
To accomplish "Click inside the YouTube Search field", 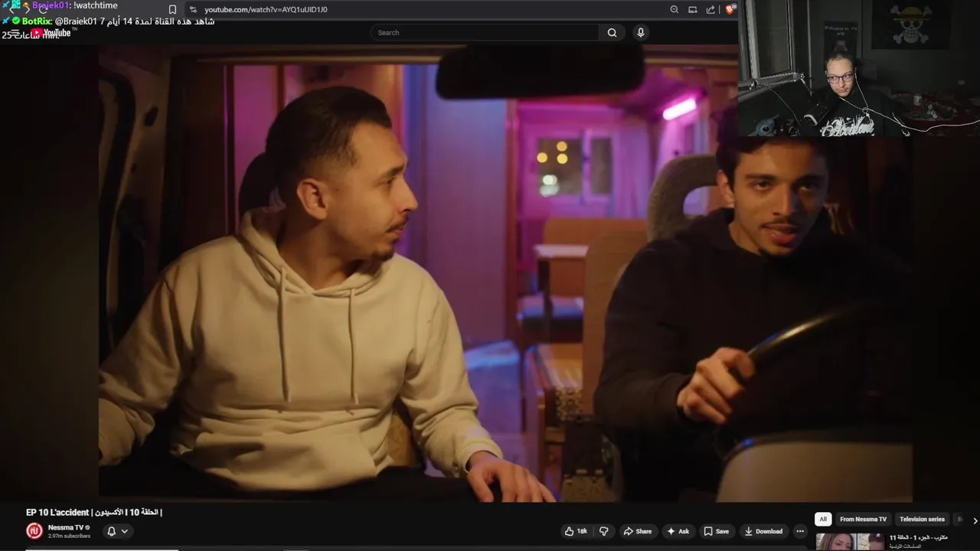I will 485,33.
